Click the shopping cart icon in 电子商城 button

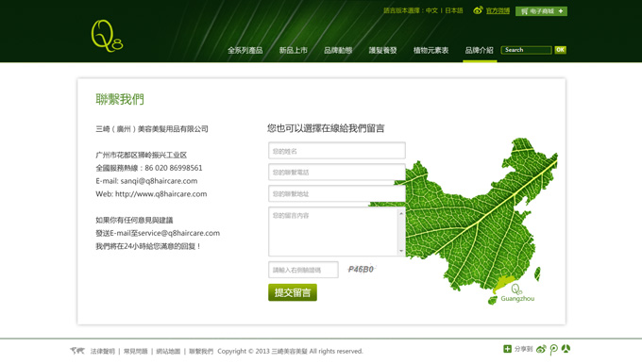click(x=524, y=11)
